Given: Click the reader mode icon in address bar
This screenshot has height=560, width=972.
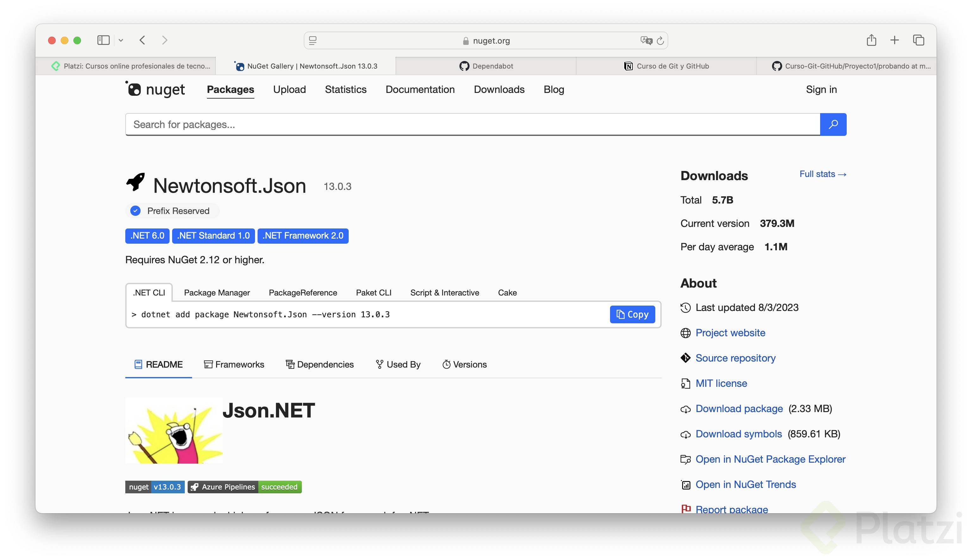Looking at the screenshot, I should pos(313,40).
